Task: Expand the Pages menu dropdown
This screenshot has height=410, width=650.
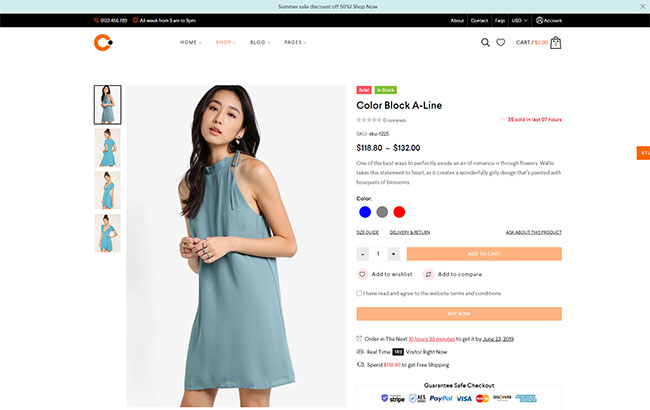Action: click(x=295, y=42)
